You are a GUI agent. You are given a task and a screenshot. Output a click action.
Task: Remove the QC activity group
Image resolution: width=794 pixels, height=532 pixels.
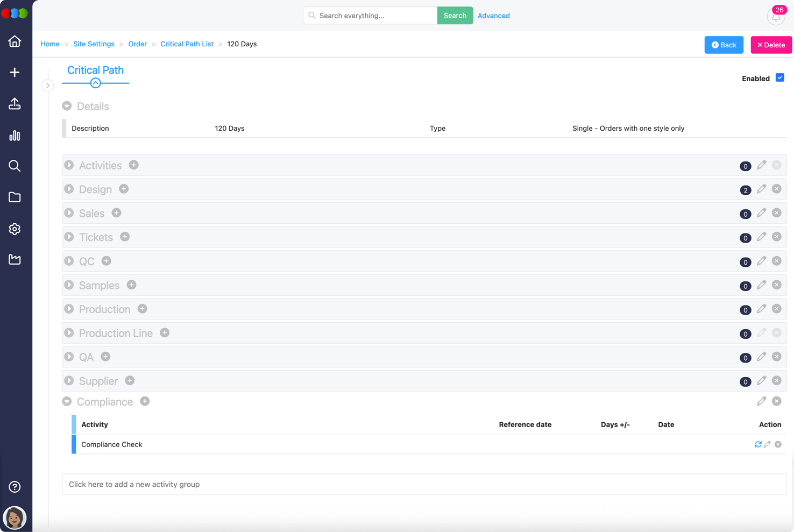776,261
